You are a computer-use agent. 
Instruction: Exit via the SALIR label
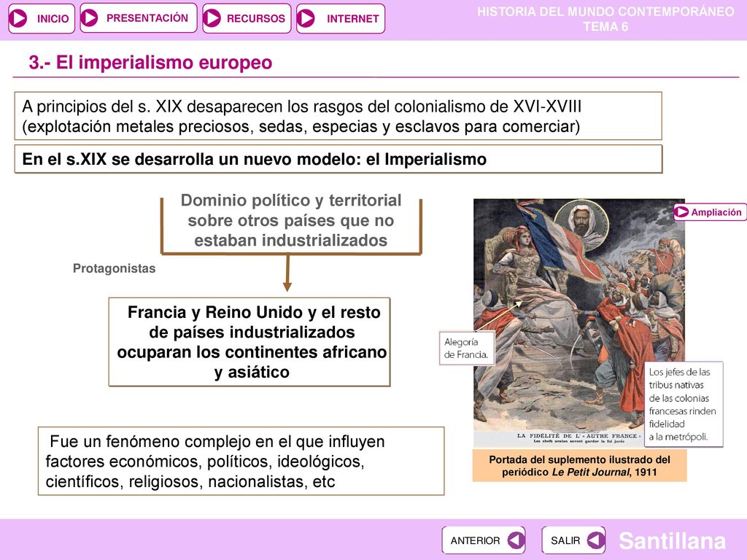(565, 541)
